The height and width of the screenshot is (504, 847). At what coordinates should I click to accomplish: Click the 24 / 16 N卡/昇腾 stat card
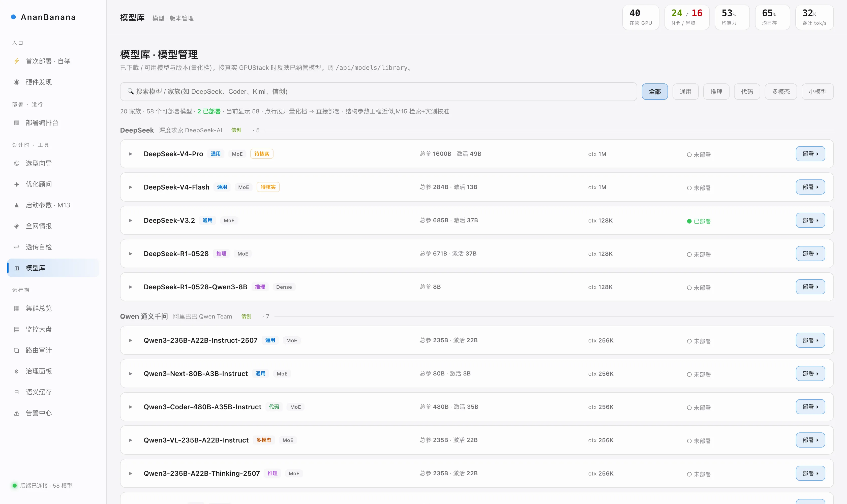687,17
